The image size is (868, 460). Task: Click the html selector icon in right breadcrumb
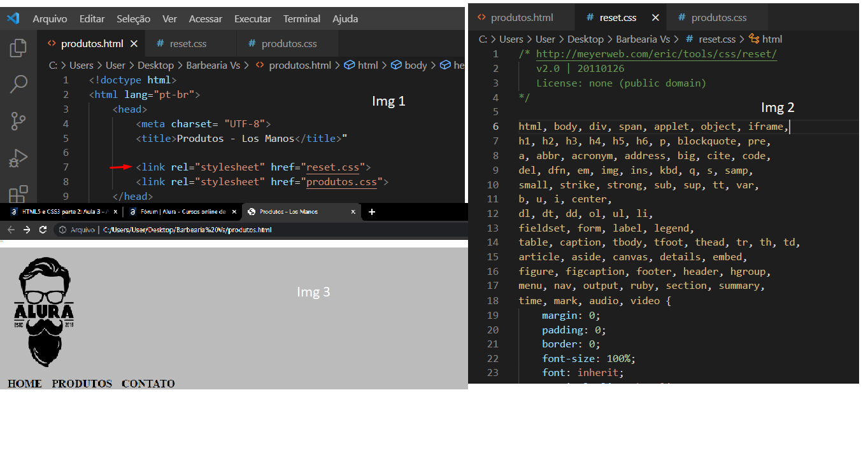tap(755, 39)
